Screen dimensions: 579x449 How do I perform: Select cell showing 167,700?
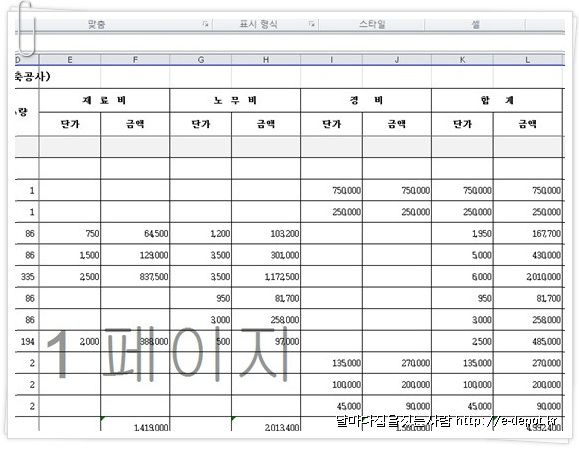click(x=528, y=233)
